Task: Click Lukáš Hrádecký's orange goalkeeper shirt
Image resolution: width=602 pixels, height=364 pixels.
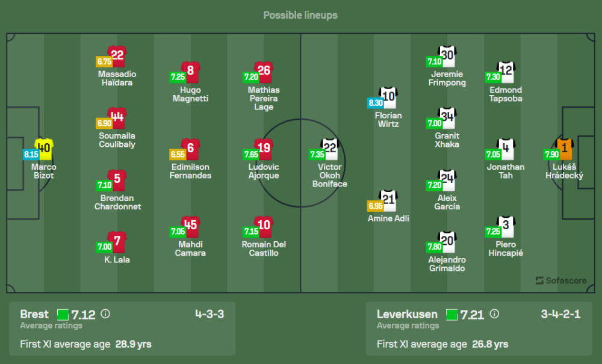Action: [565, 148]
